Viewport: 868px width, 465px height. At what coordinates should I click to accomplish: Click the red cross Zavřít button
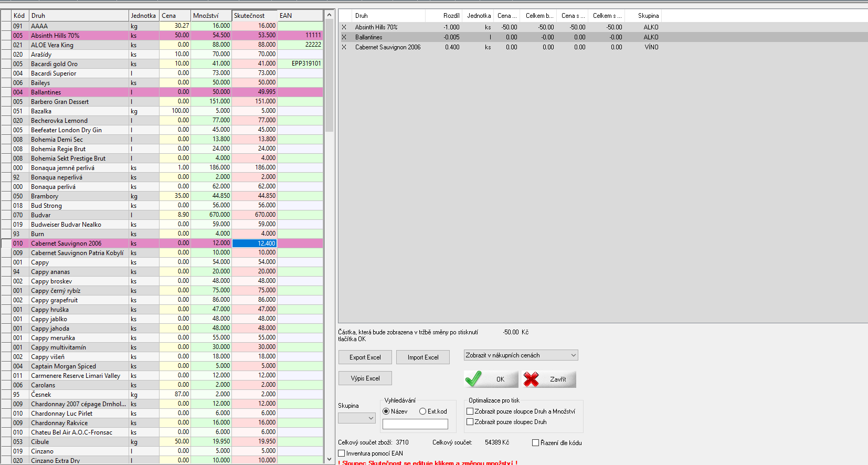tap(549, 379)
